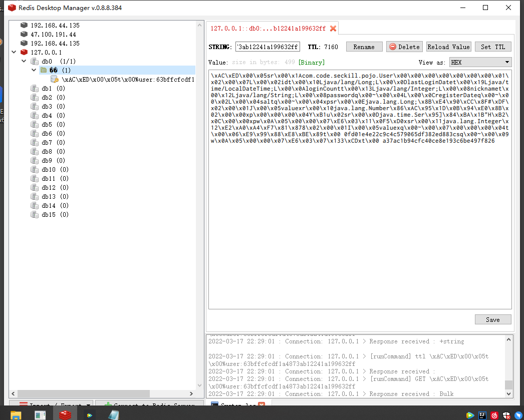Select the db12 (0) database row

55,187
